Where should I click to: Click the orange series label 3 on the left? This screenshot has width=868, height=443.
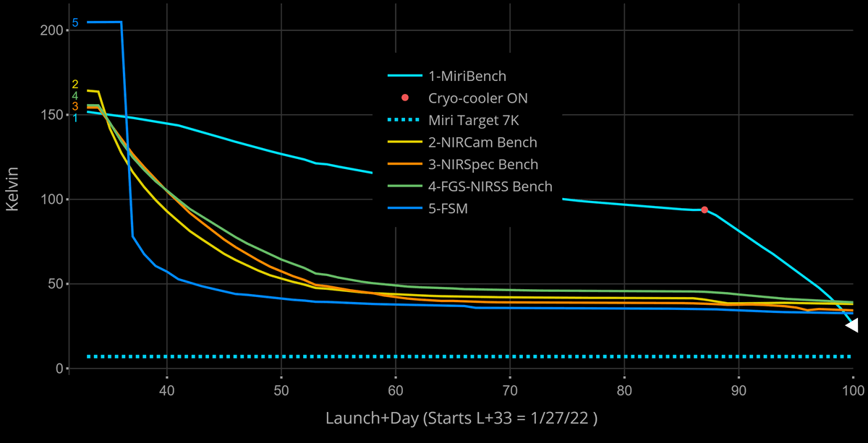(x=75, y=107)
